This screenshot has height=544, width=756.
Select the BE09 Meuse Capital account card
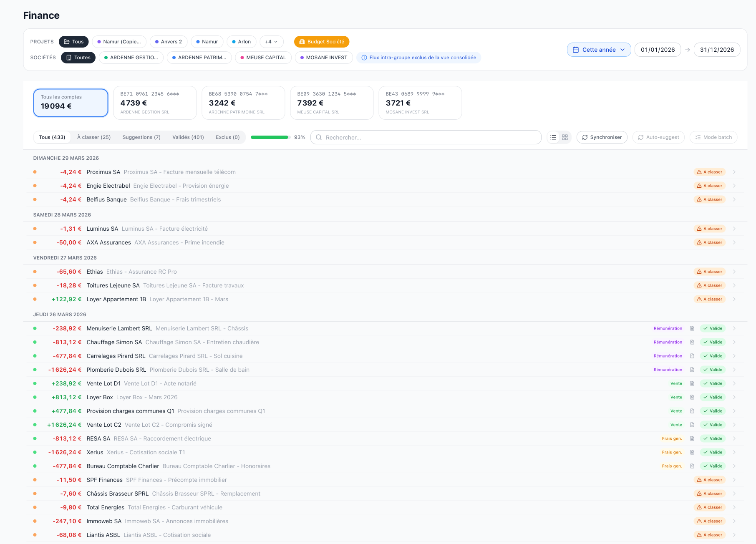click(332, 103)
